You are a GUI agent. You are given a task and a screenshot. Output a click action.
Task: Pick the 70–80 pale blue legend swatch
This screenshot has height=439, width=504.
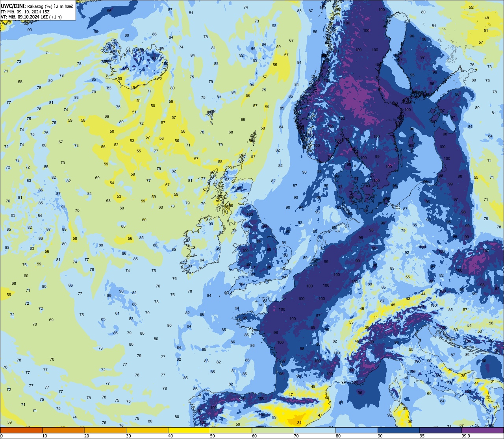pos(315,430)
